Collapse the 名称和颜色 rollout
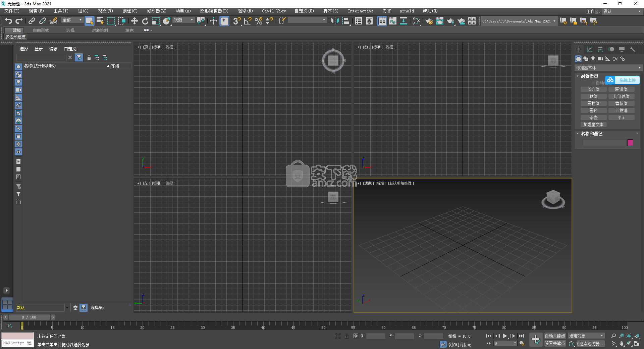644x349 pixels. 591,134
